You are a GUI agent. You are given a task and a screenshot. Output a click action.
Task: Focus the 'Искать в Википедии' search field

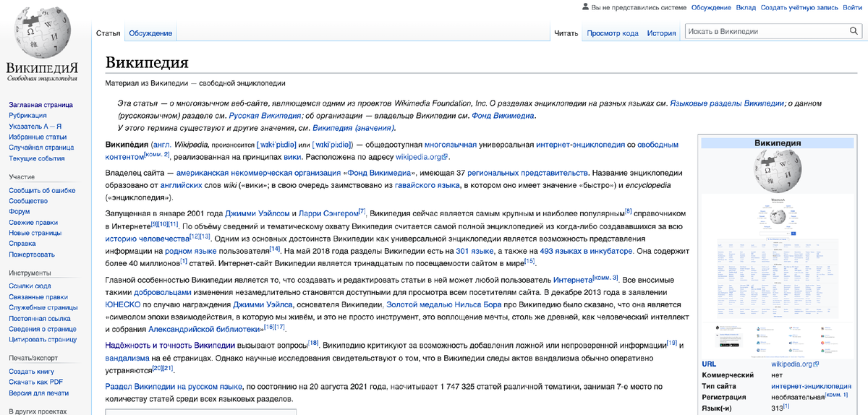[767, 31]
